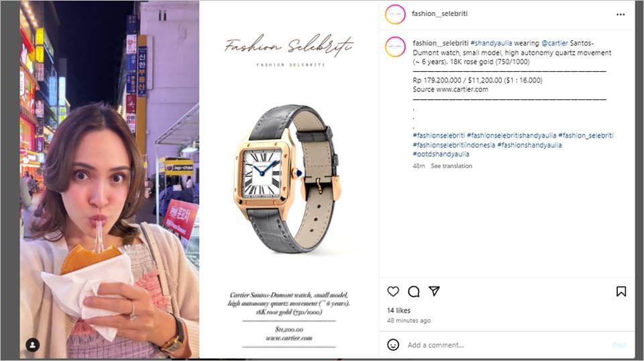Open emoji picker in comment box
644x361 pixels.
point(393,345)
